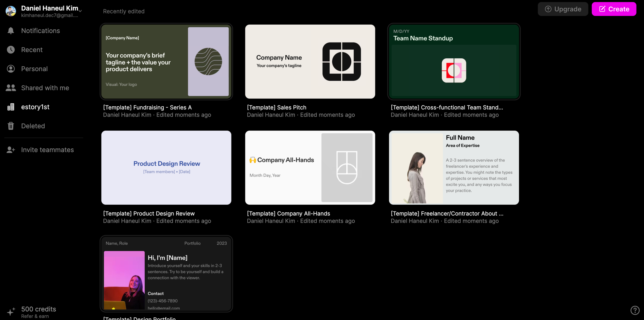Select the Deleted sidebar item
This screenshot has width=644, height=320.
coord(33,126)
